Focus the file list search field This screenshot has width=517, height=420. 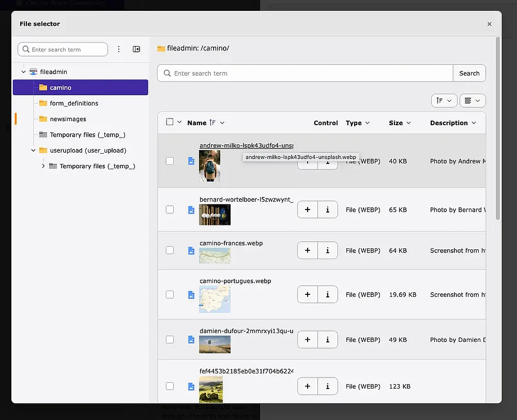(305, 73)
